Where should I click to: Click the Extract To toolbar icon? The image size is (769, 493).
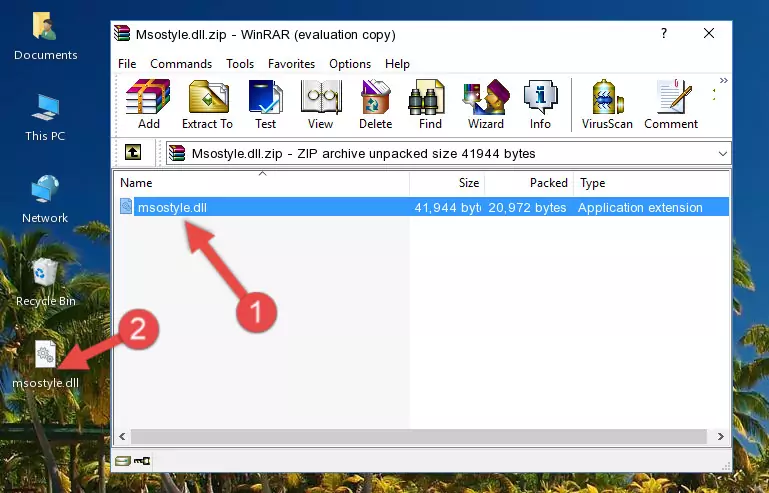point(207,104)
